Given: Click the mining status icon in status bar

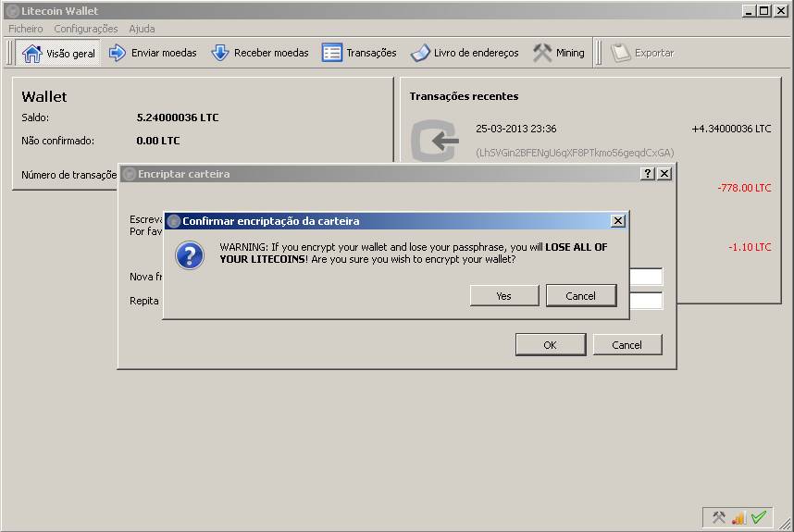Looking at the screenshot, I should [x=718, y=517].
